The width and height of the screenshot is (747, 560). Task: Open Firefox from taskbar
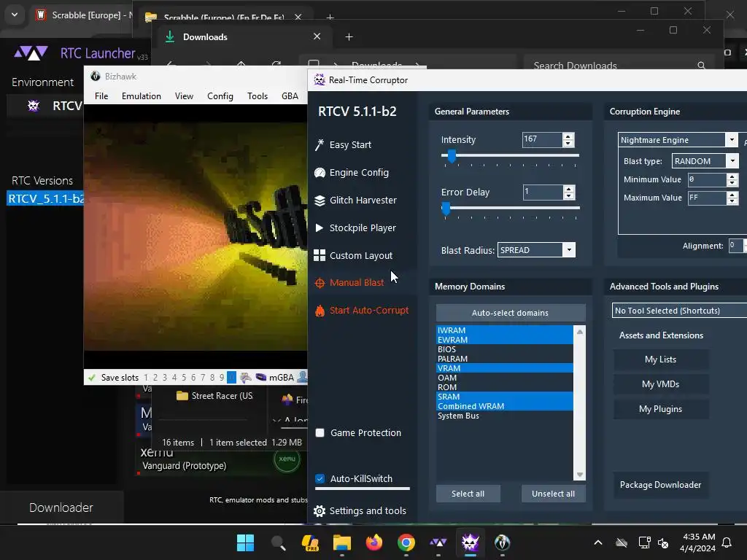pyautogui.click(x=374, y=542)
